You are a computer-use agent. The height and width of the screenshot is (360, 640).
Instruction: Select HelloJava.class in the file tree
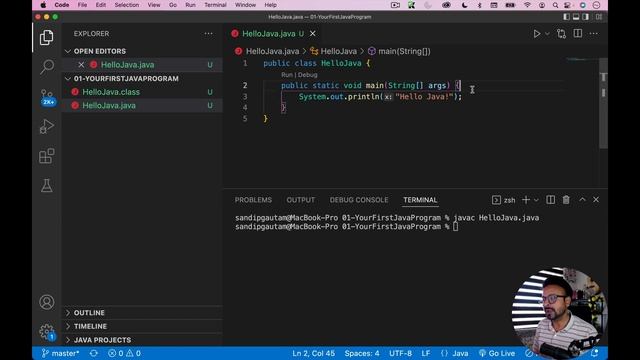coord(141,92)
